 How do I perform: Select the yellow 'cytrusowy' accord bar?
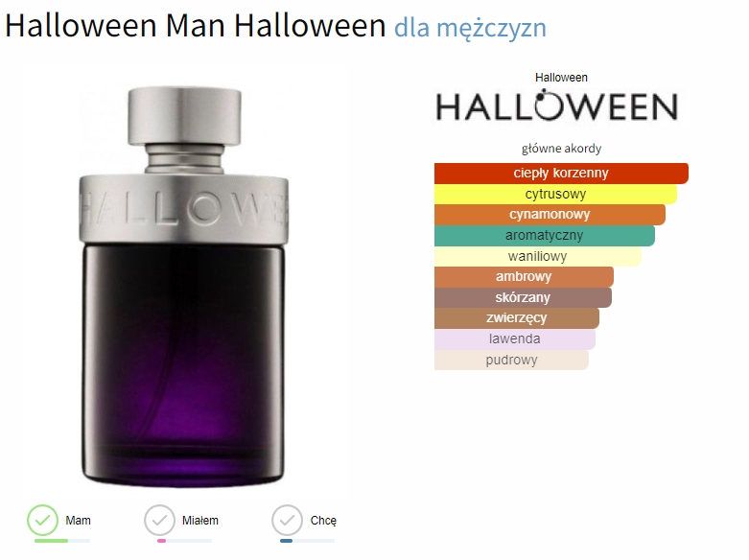click(x=555, y=194)
